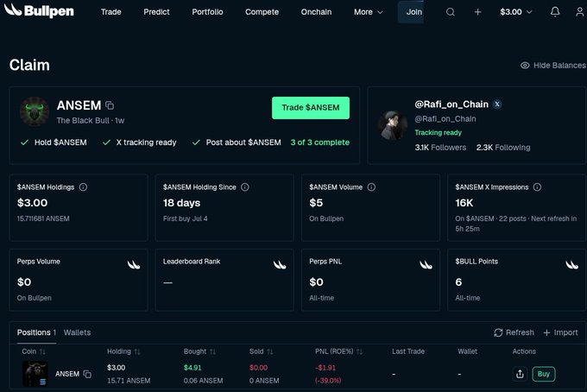Click the '-$1.91' PNL value
The width and height of the screenshot is (587, 392).
pyautogui.click(x=325, y=368)
